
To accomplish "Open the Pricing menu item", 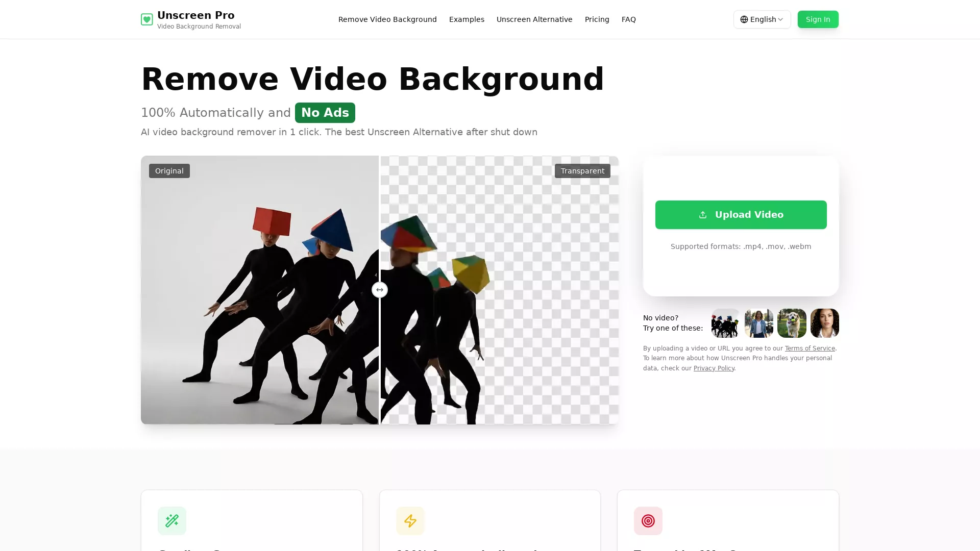I will pos(597,19).
